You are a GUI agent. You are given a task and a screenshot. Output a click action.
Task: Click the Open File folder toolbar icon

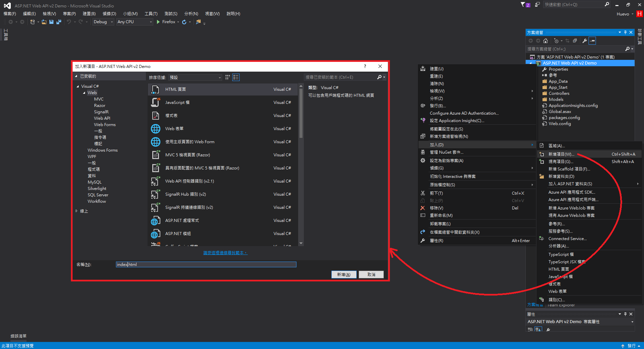click(x=44, y=22)
